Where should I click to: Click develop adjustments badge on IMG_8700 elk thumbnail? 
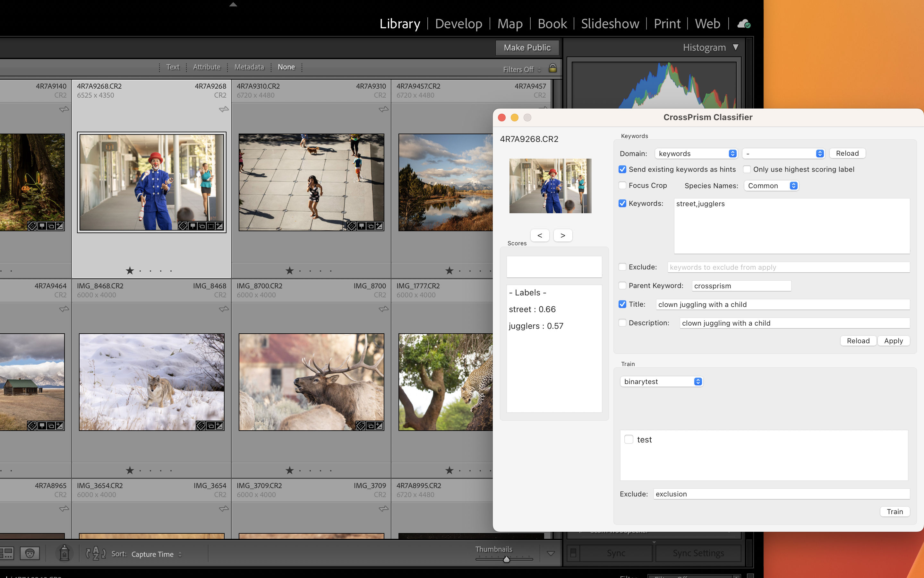click(x=379, y=425)
